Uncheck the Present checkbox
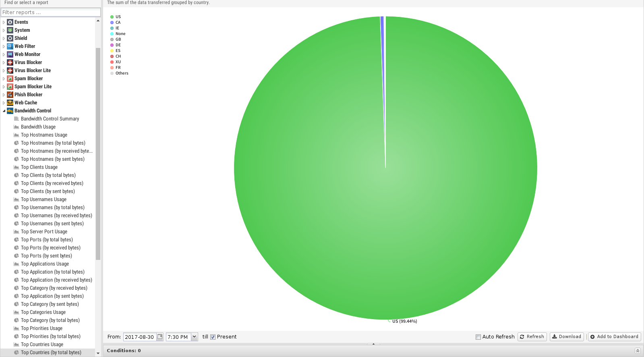644x357 pixels. [213, 337]
